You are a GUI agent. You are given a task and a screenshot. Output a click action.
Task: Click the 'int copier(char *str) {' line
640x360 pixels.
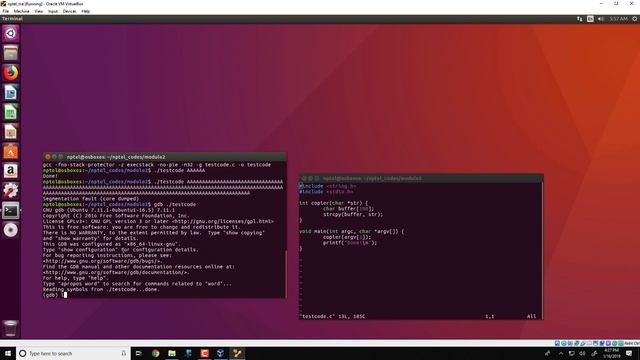(333, 203)
